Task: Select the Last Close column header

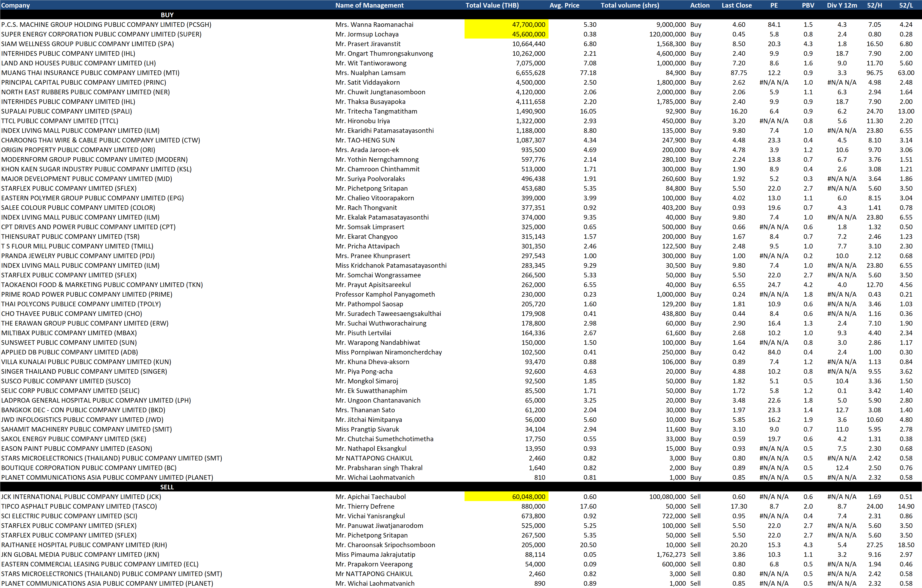Action: pyautogui.click(x=736, y=5)
